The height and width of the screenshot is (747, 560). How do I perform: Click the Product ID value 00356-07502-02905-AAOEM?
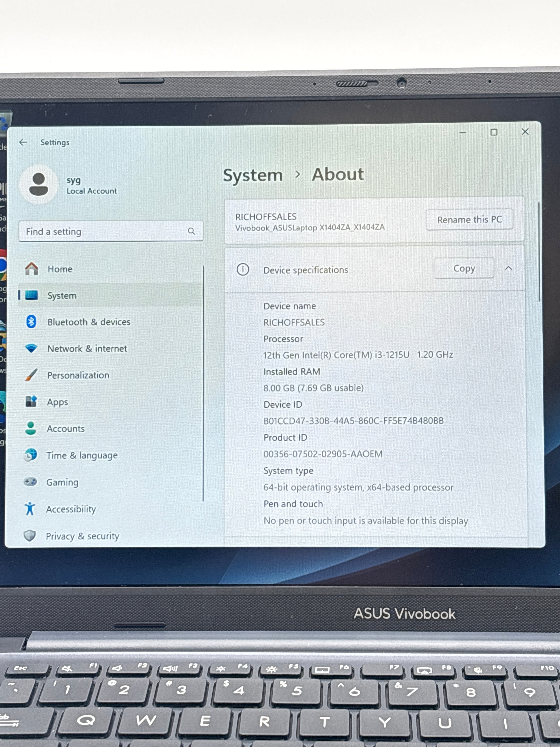pos(323,454)
